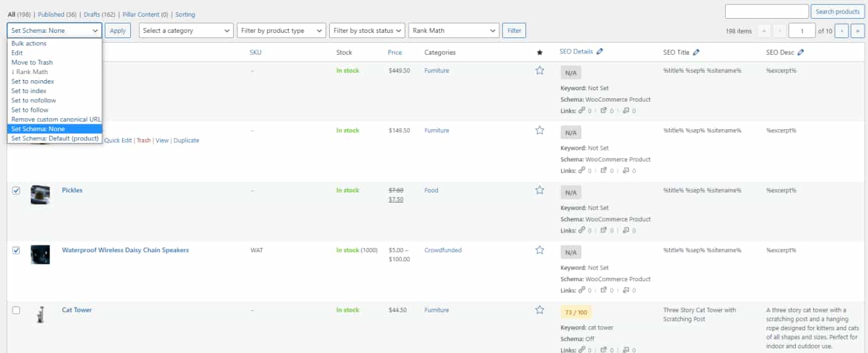Open Waterproof Speakers product thumbnail
Screen dimensions: 868x353
point(40,255)
